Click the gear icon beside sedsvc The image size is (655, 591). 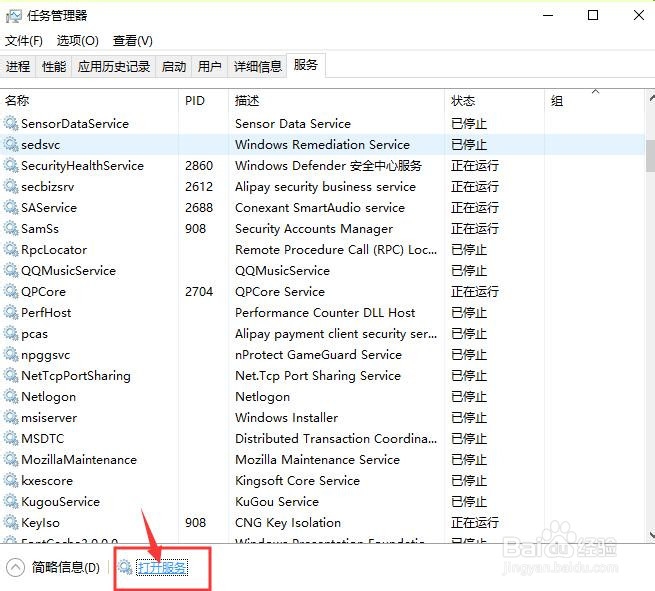(x=11, y=144)
